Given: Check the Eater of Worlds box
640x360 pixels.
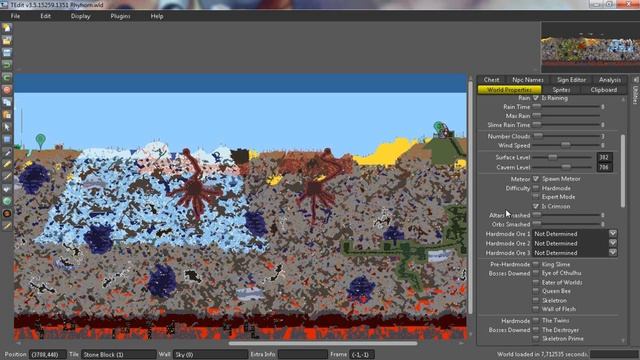Looking at the screenshot, I should pos(536,282).
